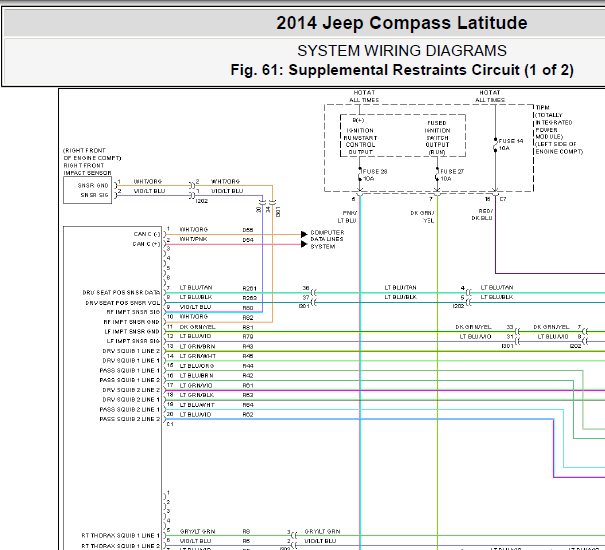
Task: Click the "R44" circuit code
Action: point(248,366)
